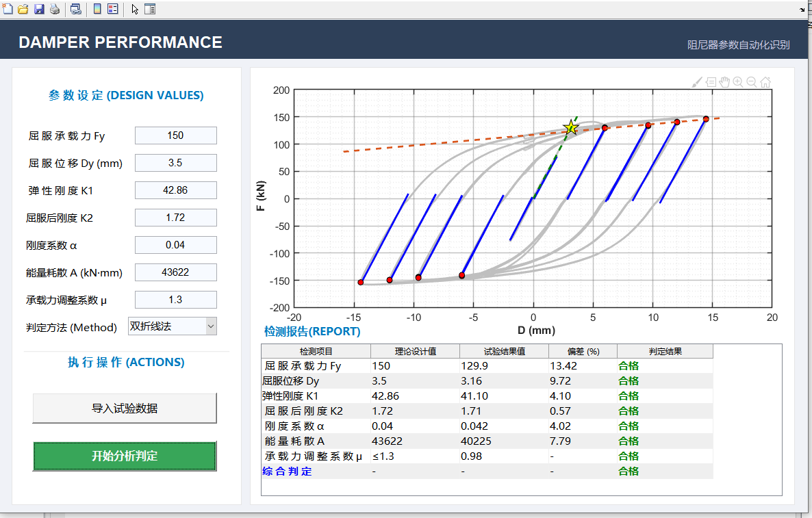Activate the Pan hand tool above the plot
Image resolution: width=812 pixels, height=518 pixels.
[724, 82]
